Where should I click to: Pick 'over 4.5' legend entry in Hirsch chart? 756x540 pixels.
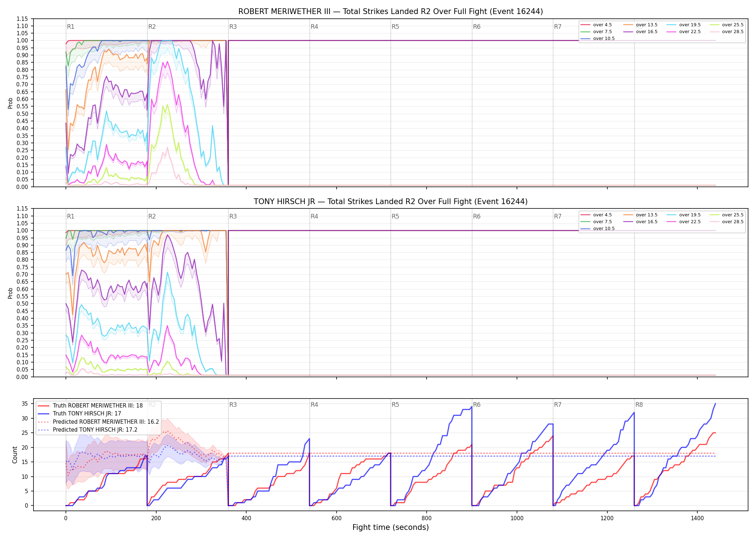pos(596,215)
